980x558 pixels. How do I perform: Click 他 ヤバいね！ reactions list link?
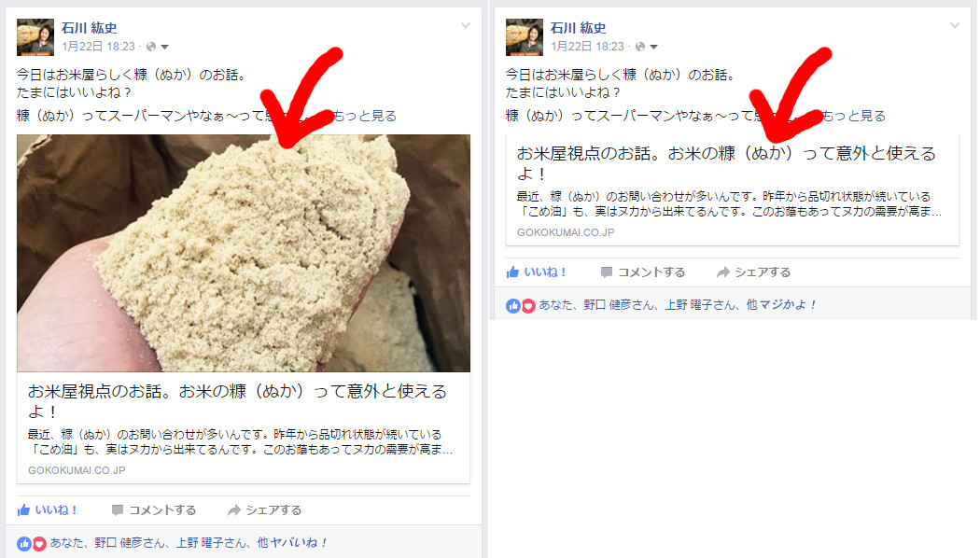point(292,543)
